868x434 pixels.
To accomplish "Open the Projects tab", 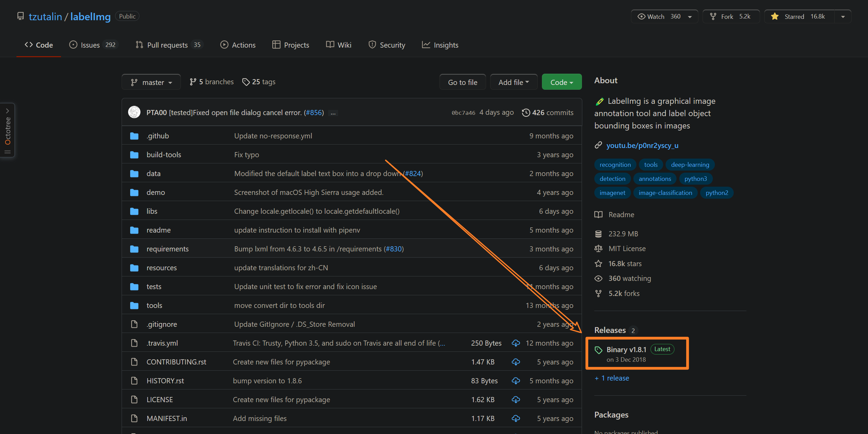I will coord(290,45).
